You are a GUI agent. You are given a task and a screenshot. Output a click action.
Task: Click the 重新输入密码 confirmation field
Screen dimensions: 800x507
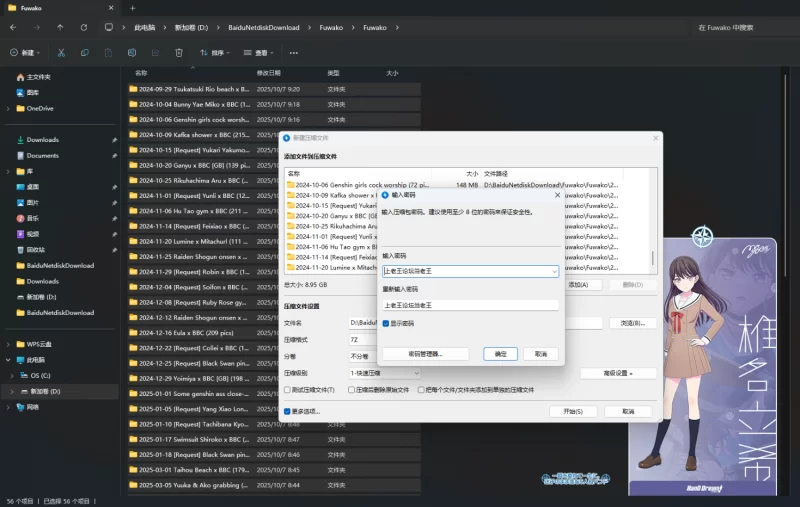(x=470, y=304)
